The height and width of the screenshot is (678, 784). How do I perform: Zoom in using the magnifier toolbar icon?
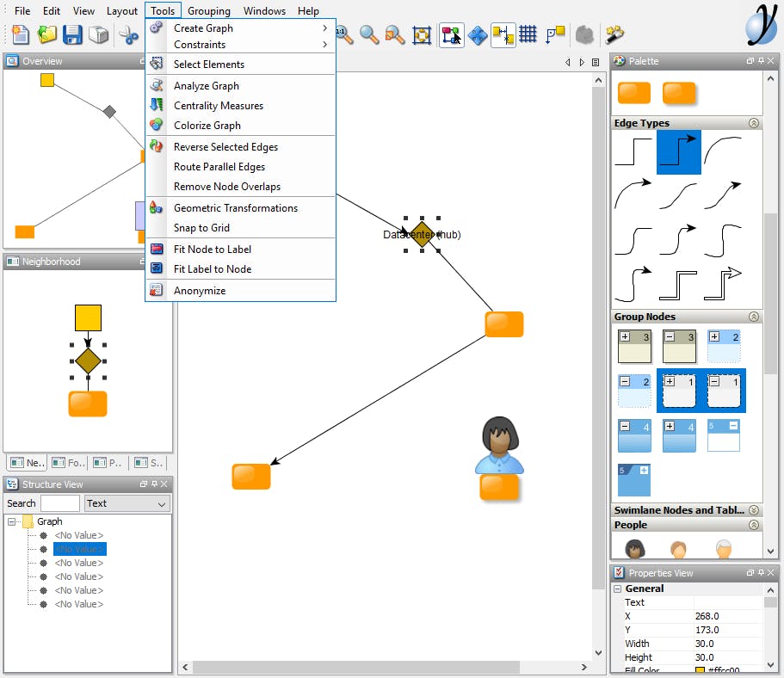click(367, 35)
